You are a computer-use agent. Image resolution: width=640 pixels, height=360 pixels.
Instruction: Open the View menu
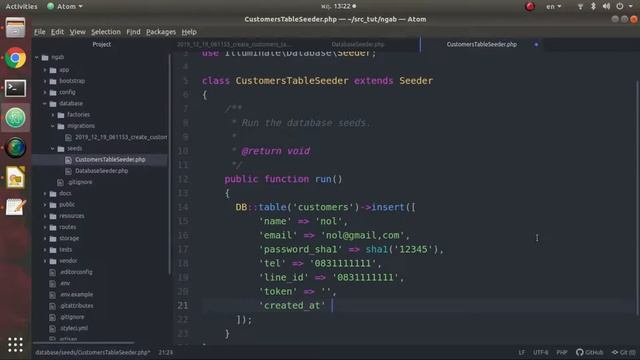78,32
